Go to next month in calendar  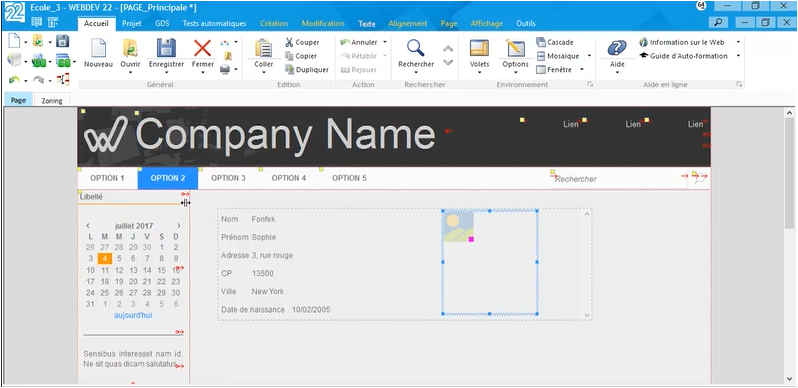pyautogui.click(x=179, y=226)
